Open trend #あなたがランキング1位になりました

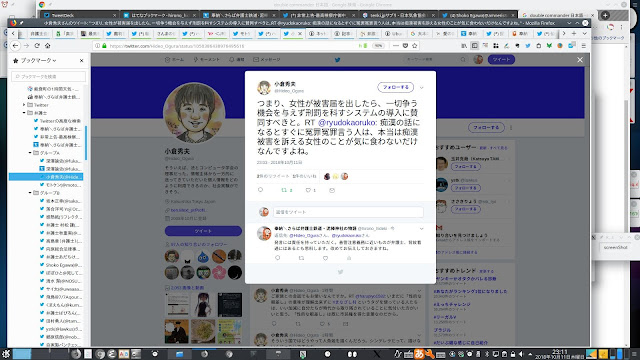coord(470,291)
